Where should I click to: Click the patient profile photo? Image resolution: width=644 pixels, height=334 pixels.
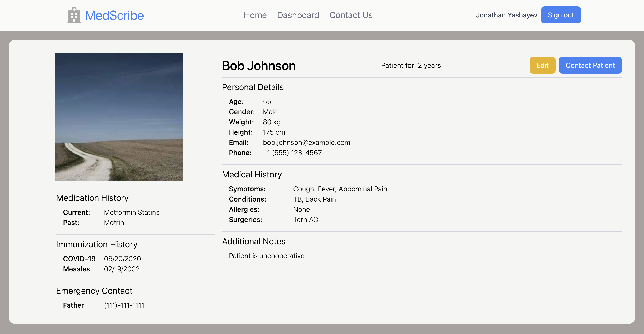(x=118, y=117)
